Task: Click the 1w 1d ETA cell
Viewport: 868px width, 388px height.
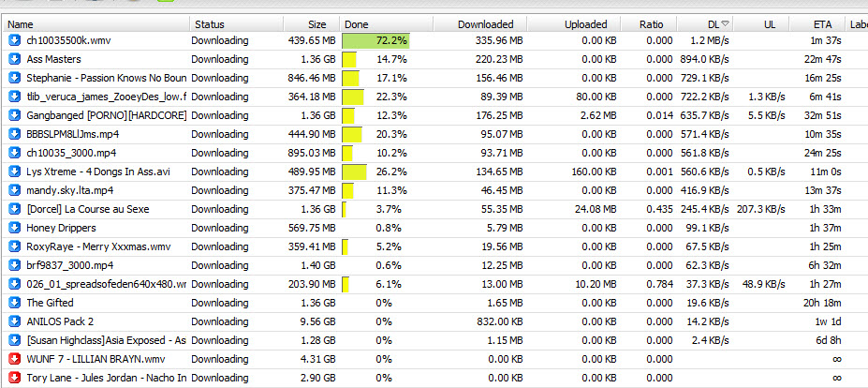Action: (x=828, y=321)
